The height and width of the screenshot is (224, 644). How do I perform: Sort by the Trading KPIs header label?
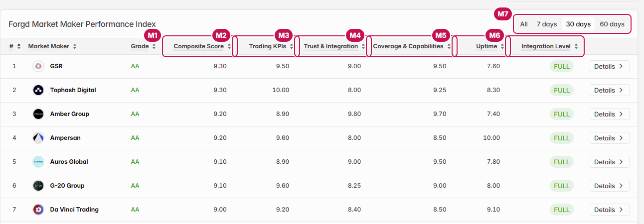[268, 46]
